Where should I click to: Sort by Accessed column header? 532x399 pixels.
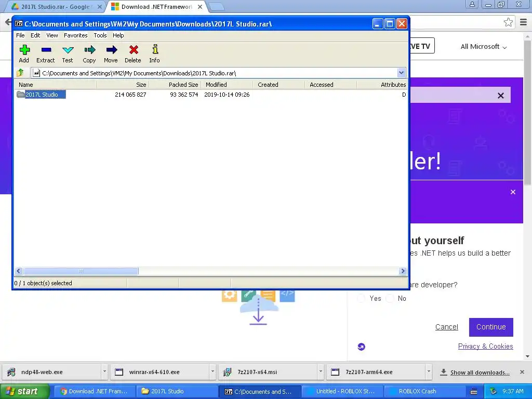coord(331,85)
